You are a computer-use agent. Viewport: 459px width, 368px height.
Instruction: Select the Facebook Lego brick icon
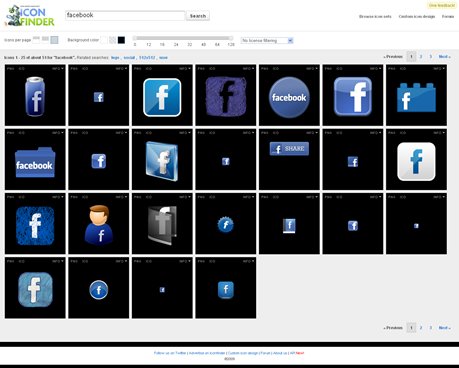coord(416,97)
